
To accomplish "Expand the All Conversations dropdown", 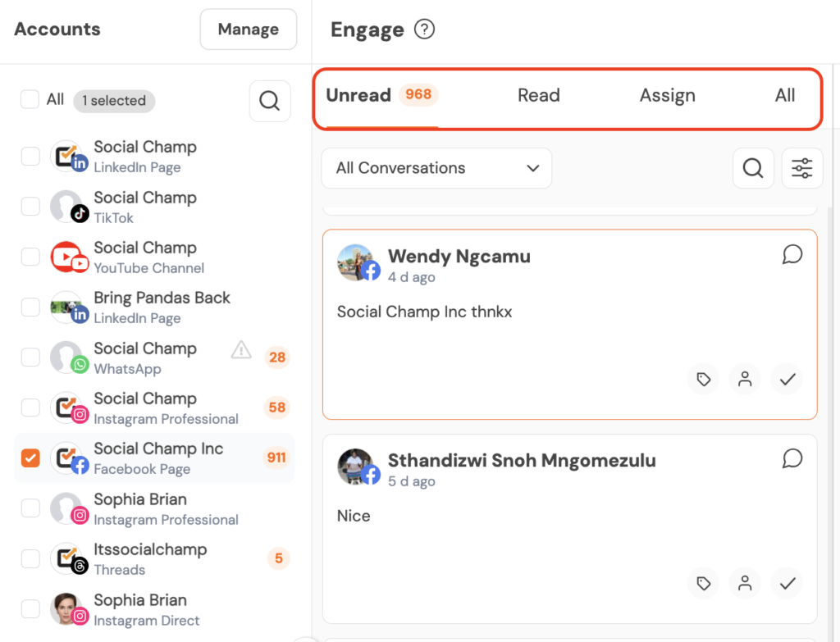I will tap(436, 168).
